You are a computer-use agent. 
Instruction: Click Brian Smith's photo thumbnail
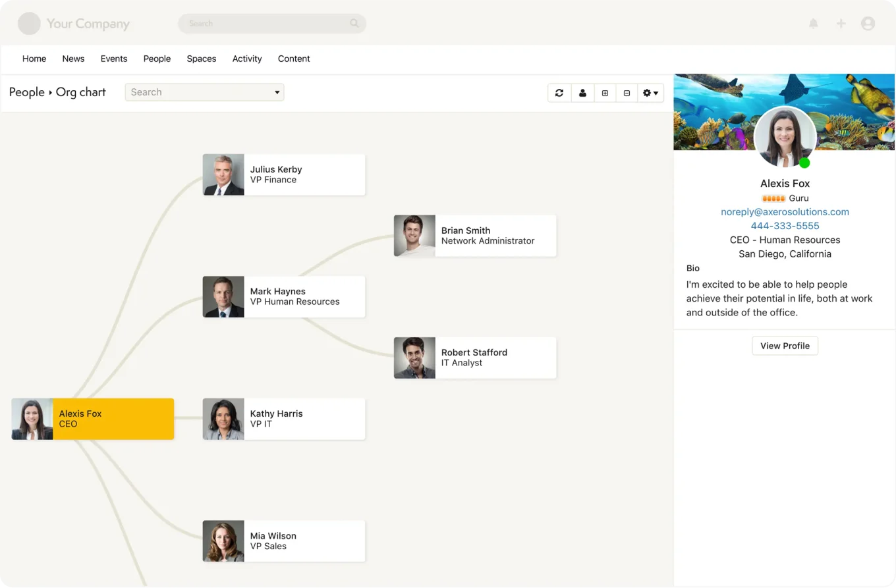coord(414,236)
